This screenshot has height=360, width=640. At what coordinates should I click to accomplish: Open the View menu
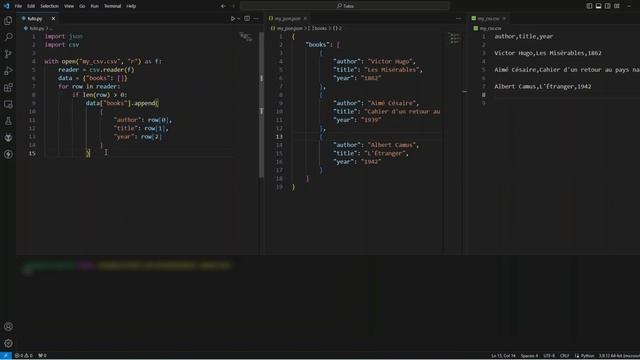coord(69,6)
